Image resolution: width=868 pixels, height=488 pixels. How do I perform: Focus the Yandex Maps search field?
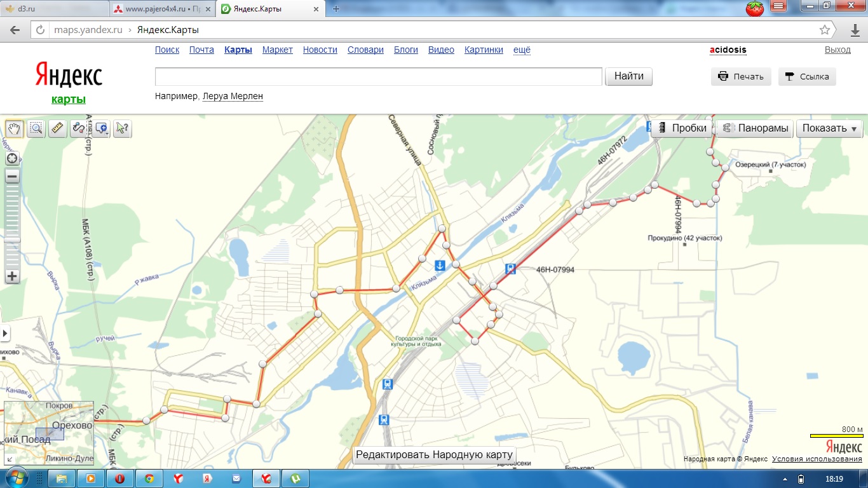coord(379,76)
